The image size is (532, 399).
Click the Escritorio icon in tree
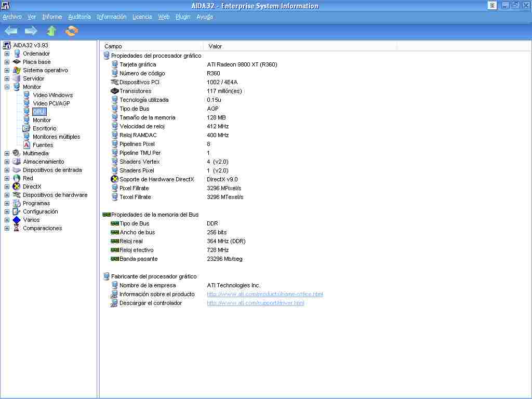(26, 128)
